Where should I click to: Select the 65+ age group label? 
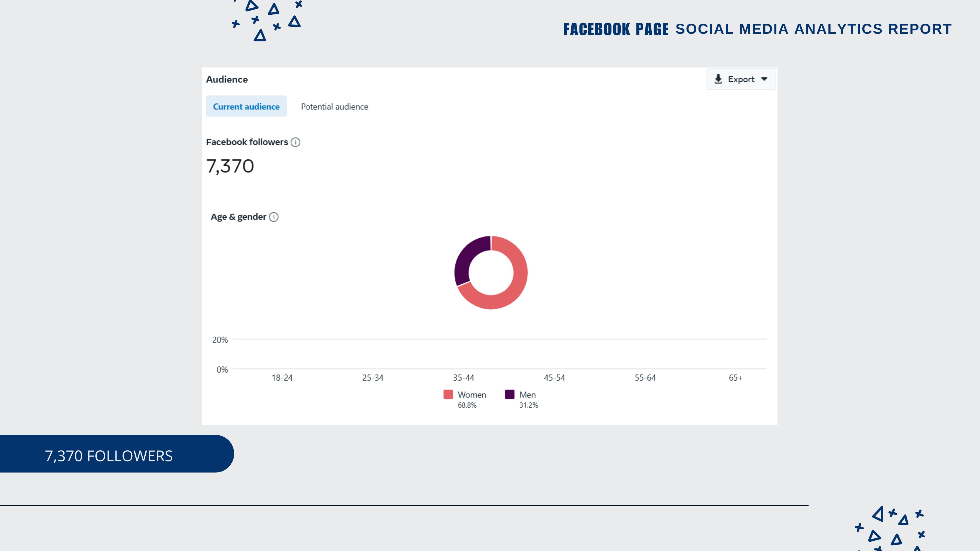click(x=735, y=378)
